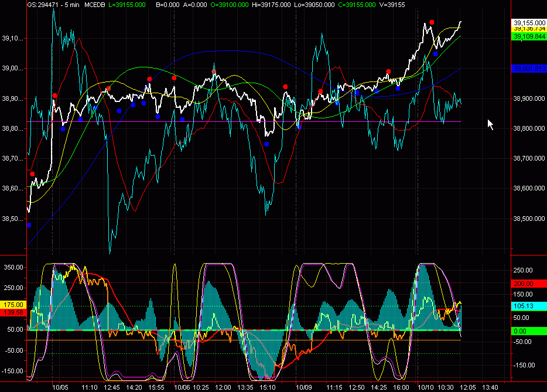Select the 11:10 time axis label
This screenshot has width=547, height=392.
(x=89, y=387)
